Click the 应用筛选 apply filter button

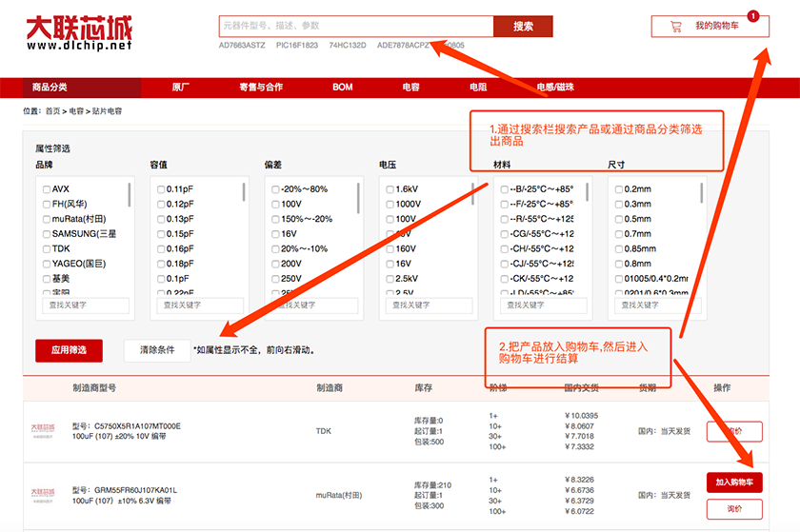tap(69, 350)
